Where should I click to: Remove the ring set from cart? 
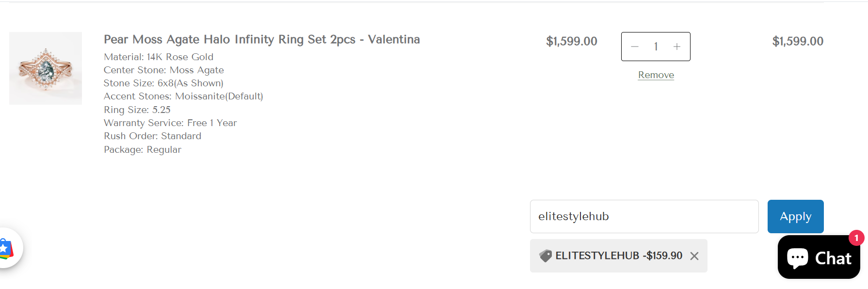656,75
